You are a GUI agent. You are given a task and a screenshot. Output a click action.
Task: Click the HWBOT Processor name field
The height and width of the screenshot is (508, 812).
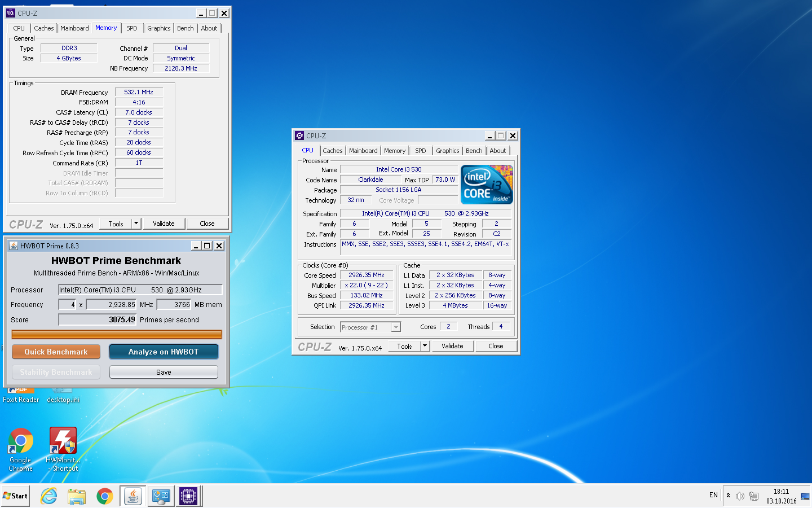[x=140, y=290]
